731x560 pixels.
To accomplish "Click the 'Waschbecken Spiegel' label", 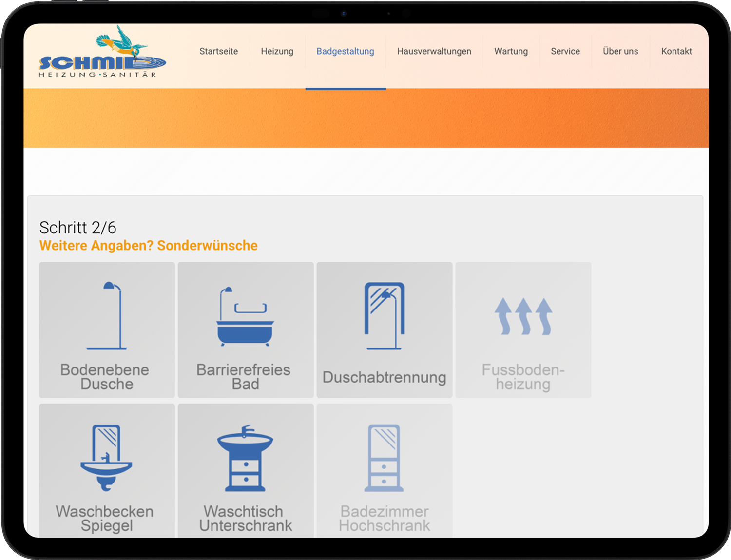I will 105,519.
